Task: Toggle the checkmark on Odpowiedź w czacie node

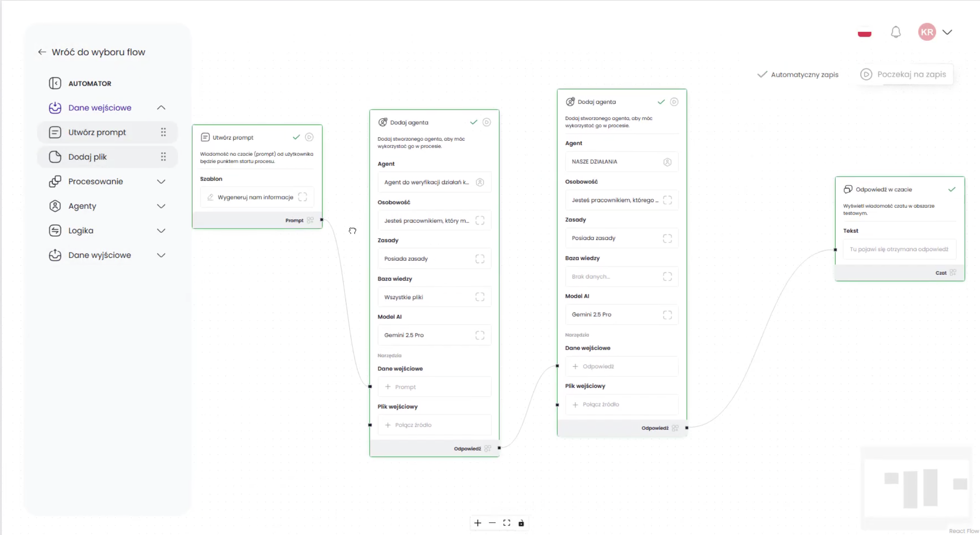Action: click(x=952, y=189)
